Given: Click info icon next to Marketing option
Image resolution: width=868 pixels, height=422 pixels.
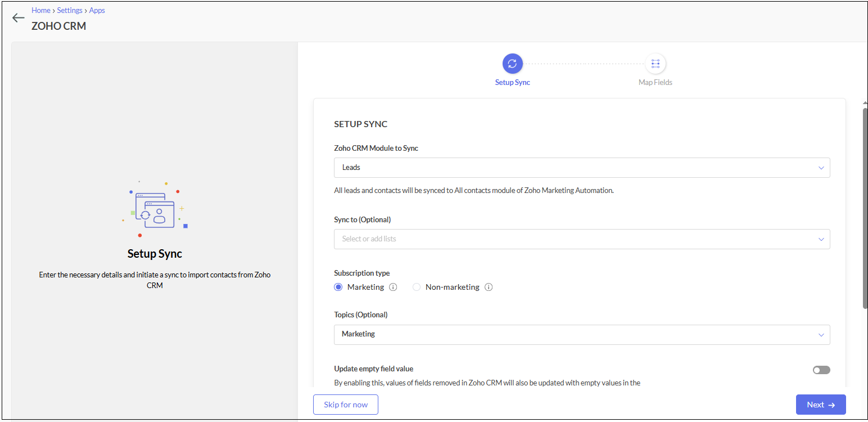Looking at the screenshot, I should pyautogui.click(x=393, y=287).
